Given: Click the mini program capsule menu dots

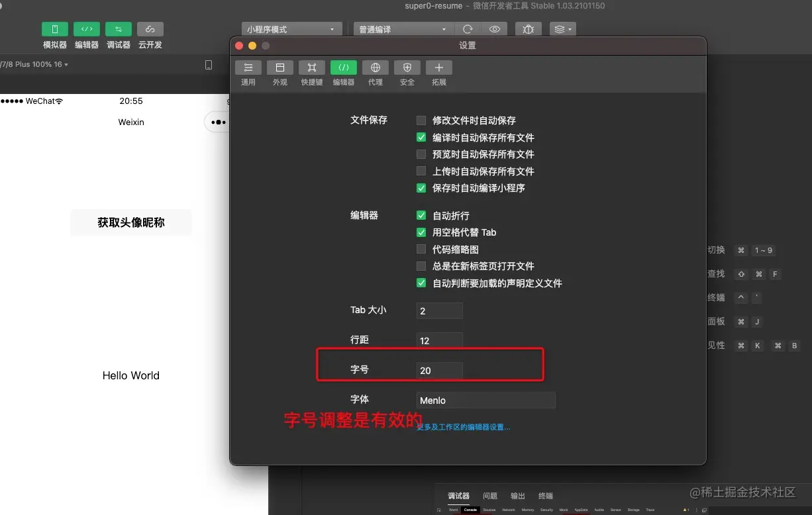Looking at the screenshot, I should pyautogui.click(x=218, y=122).
